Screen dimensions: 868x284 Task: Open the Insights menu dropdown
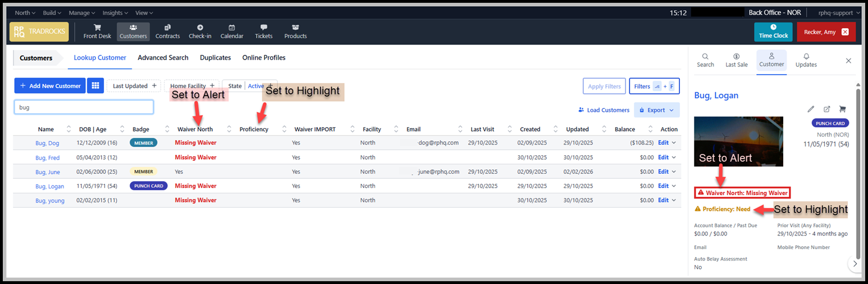point(116,12)
